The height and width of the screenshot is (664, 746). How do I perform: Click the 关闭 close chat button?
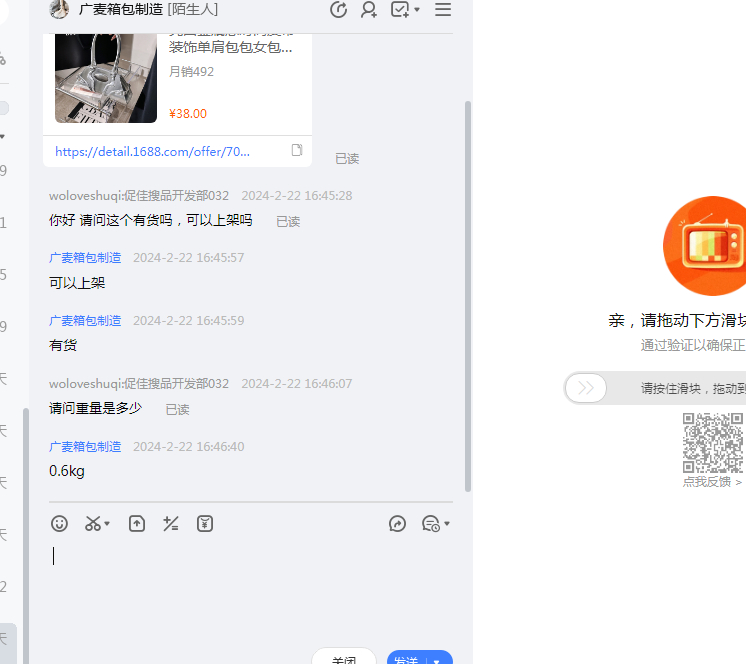pos(344,659)
